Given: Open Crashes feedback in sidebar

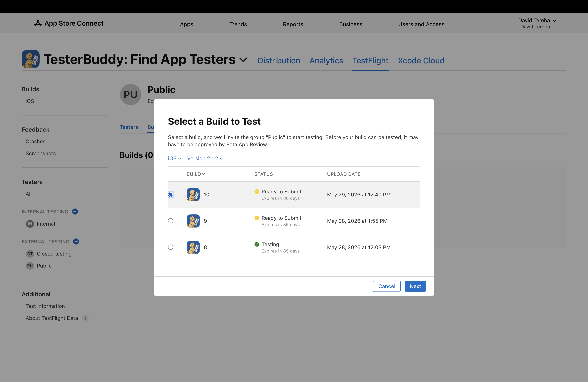Looking at the screenshot, I should pos(36,141).
